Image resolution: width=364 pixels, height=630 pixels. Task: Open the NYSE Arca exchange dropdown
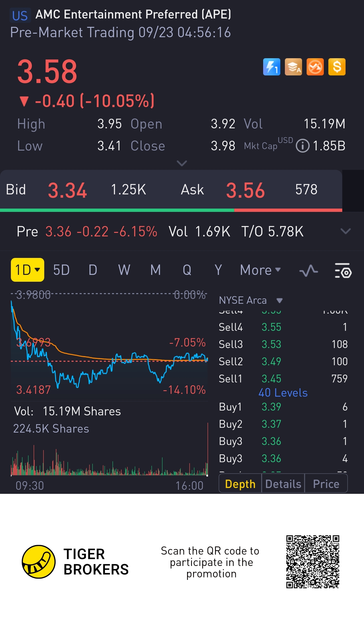pos(251,300)
